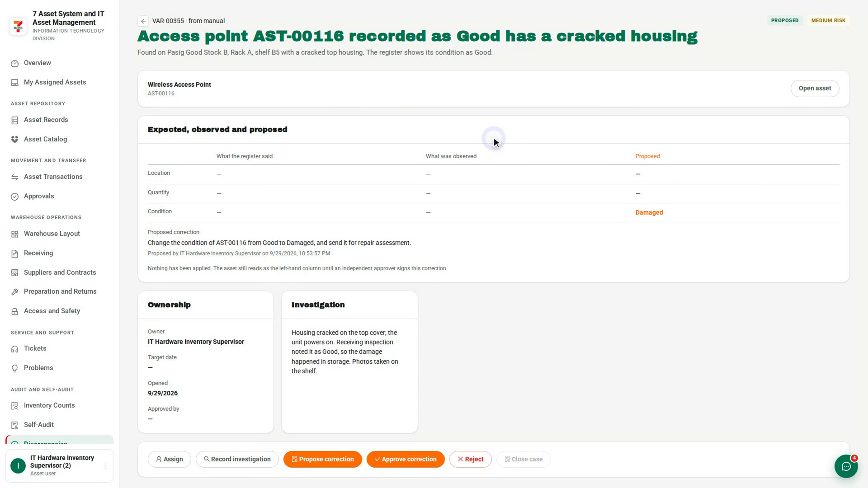
Task: Open Suppliers and Contracts menu item
Action: (59, 272)
